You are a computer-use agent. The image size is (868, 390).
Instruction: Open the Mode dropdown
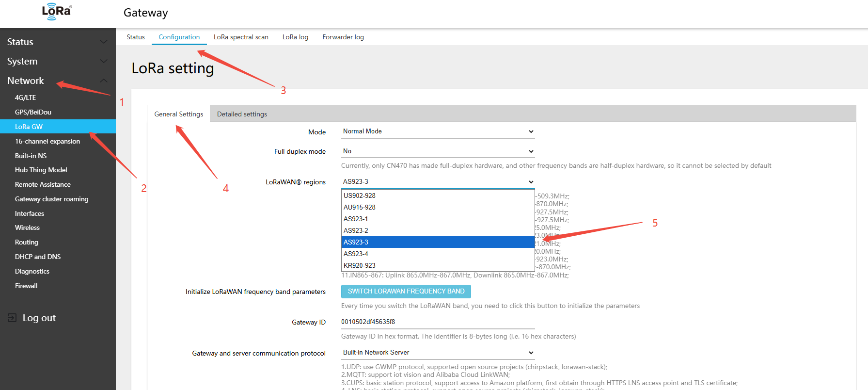pos(437,131)
